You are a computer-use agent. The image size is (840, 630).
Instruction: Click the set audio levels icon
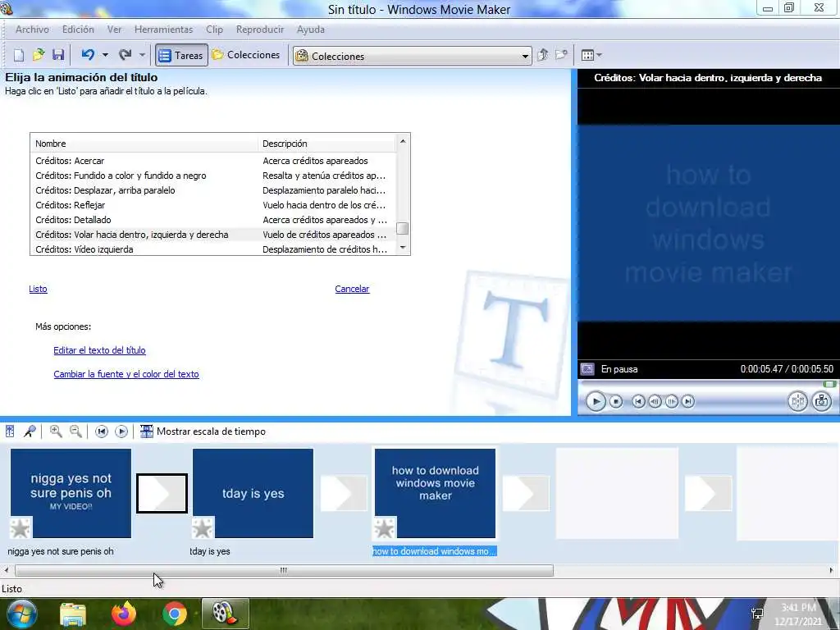pos(10,431)
